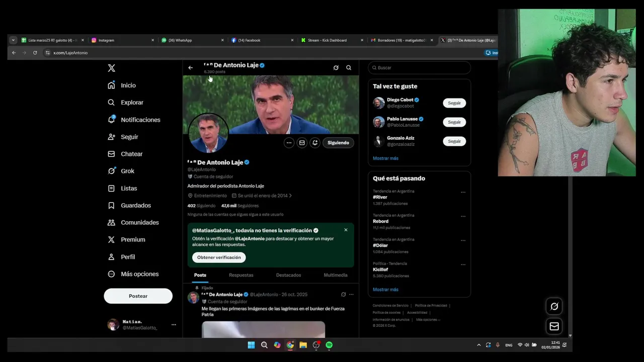Click the Postear button
Screen dimensions: 644x362
click(138, 296)
